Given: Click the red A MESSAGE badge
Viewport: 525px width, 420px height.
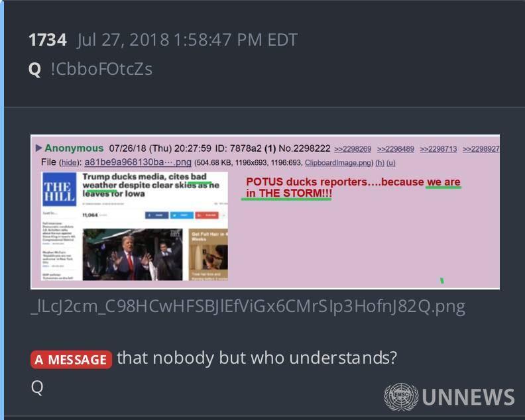Looking at the screenshot, I should [71, 360].
